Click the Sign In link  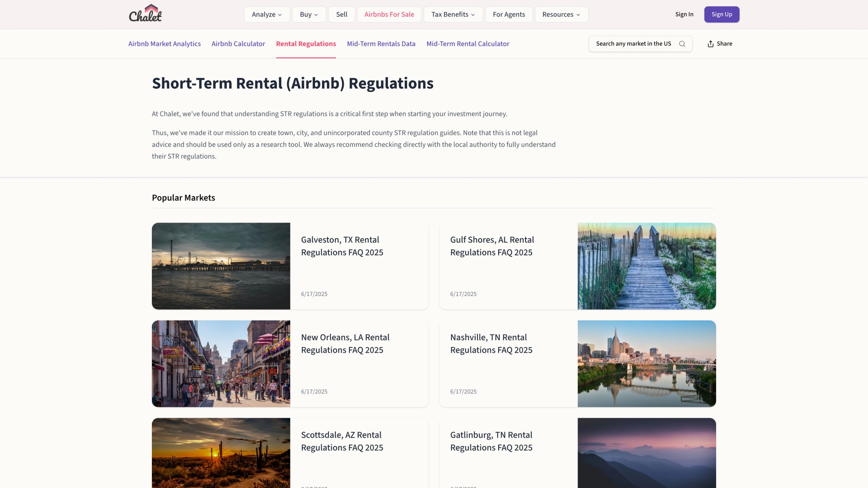[x=684, y=14]
